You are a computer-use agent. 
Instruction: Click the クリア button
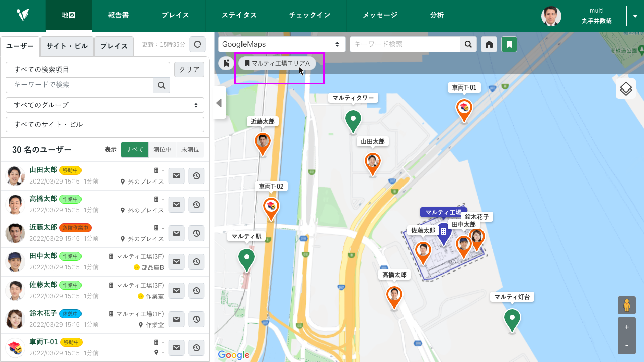click(x=189, y=70)
